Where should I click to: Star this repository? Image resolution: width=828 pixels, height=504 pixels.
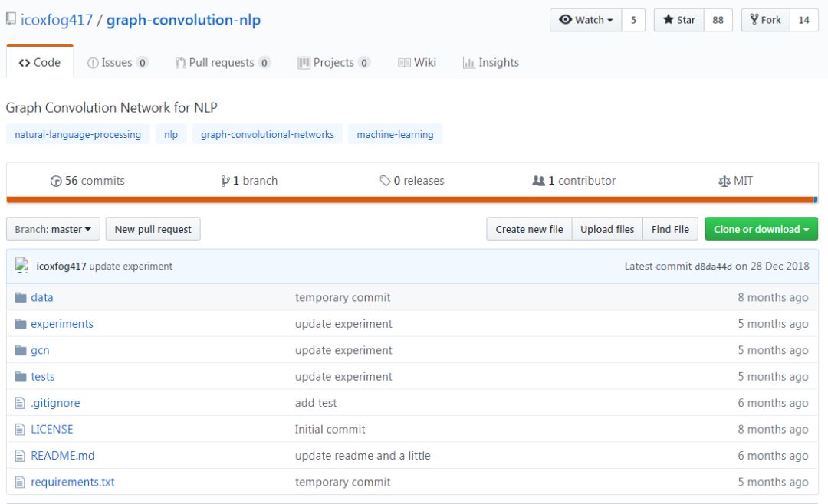(679, 20)
